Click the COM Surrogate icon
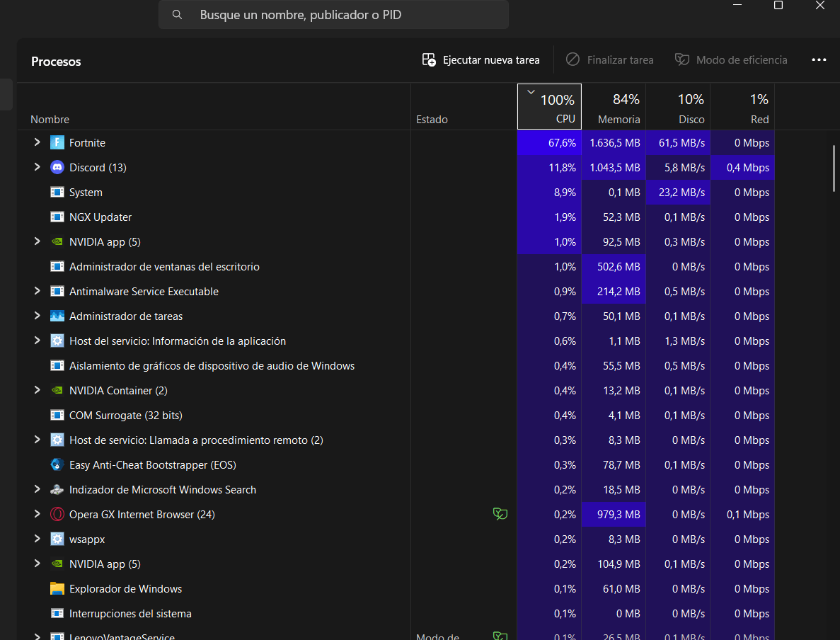 coord(57,415)
